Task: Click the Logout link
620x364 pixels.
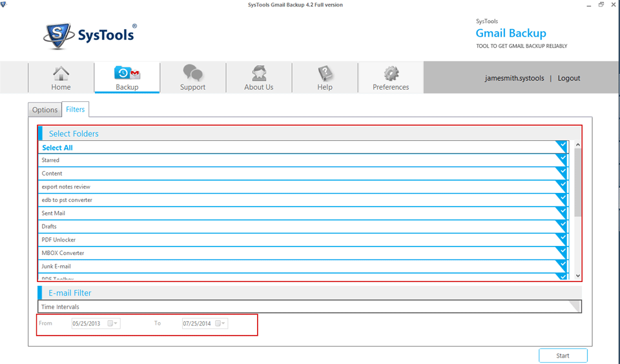Action: [x=569, y=78]
